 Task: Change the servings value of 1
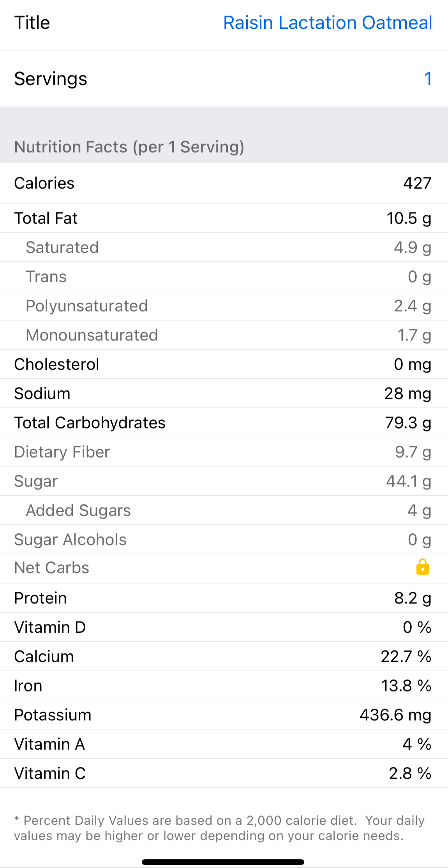[x=427, y=79]
